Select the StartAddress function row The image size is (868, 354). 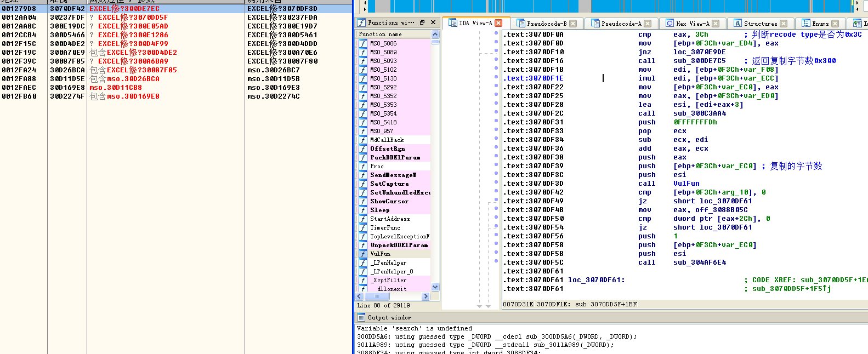point(394,219)
